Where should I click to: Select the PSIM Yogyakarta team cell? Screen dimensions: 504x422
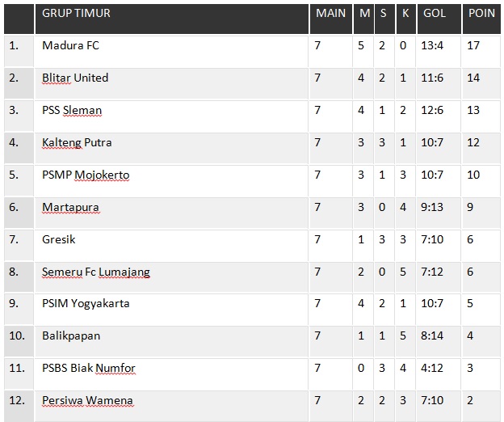point(86,304)
